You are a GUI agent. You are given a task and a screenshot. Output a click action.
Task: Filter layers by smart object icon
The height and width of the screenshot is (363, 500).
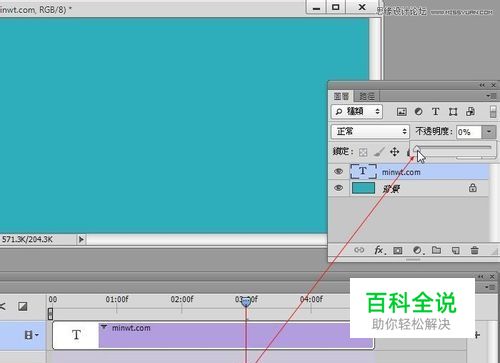(470, 112)
